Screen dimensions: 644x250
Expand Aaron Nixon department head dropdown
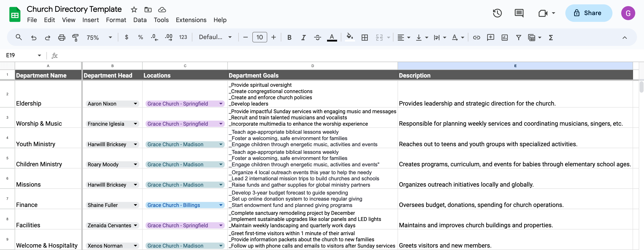click(x=135, y=104)
